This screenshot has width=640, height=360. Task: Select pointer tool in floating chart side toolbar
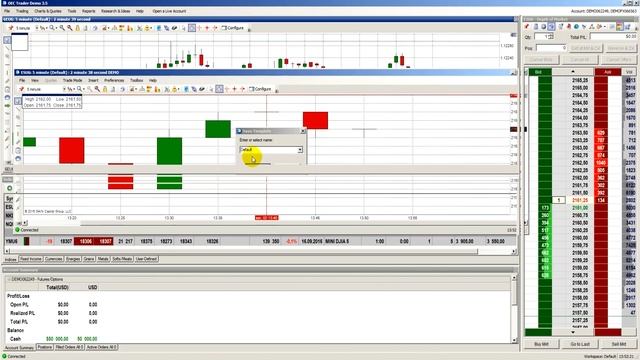(18, 101)
